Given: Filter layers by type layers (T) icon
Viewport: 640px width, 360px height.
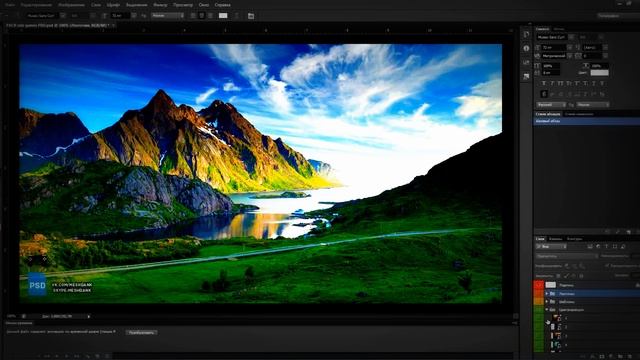Looking at the screenshot, I should point(607,247).
